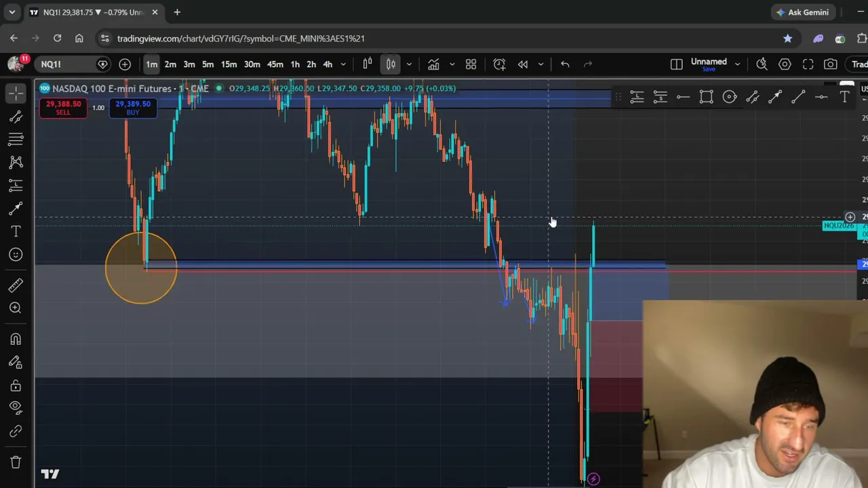The image size is (868, 488).
Task: Click the 29,388.50 SELL button
Action: pos(63,108)
